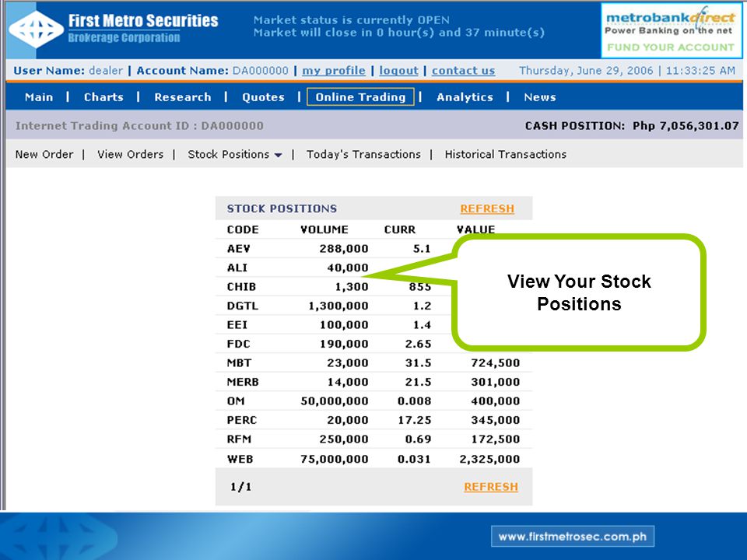Click the 288,000 volume cell

pos(344,249)
